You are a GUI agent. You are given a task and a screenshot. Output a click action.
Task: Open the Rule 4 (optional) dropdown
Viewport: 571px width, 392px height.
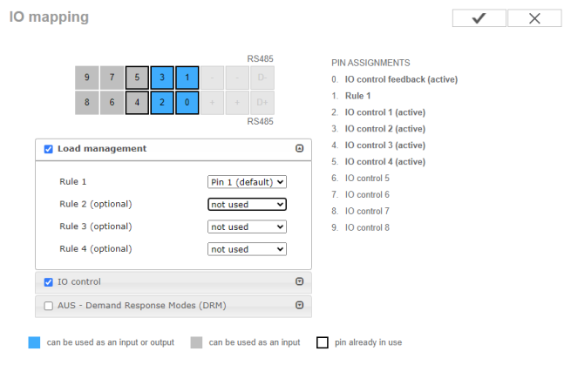coord(247,249)
